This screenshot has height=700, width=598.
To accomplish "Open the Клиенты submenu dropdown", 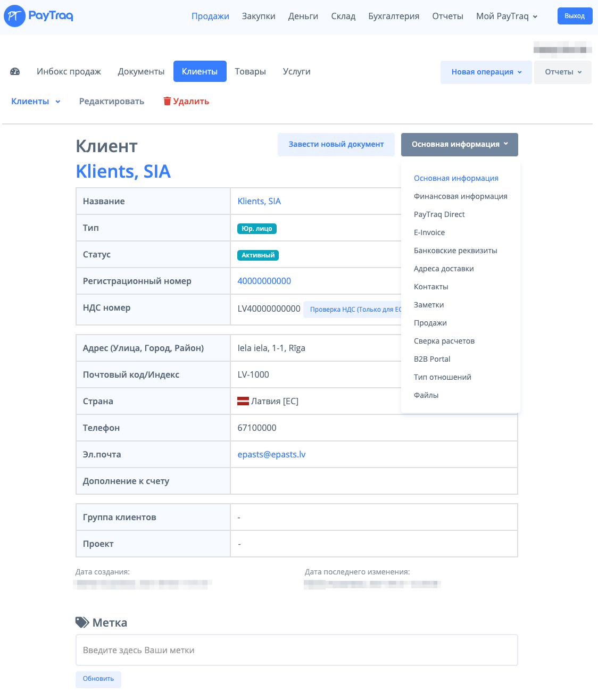I will [x=36, y=101].
